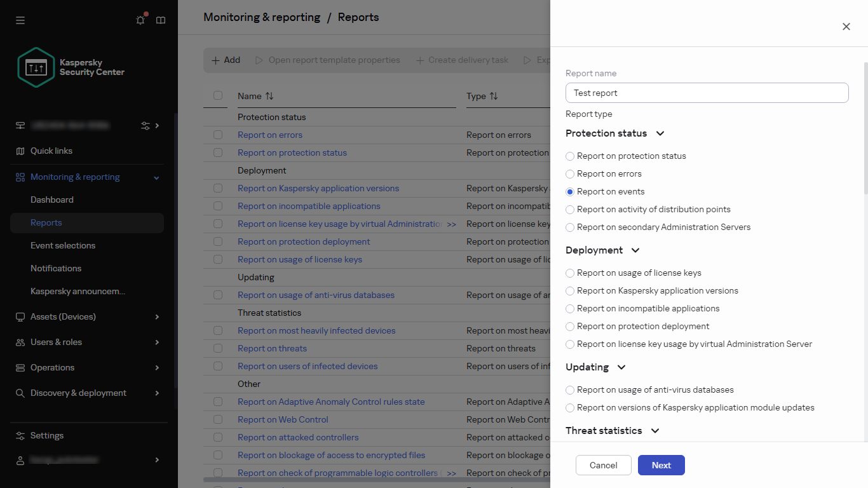The width and height of the screenshot is (868, 488).
Task: Collapse Monitoring & reporting in the sidebar
Action: [156, 177]
